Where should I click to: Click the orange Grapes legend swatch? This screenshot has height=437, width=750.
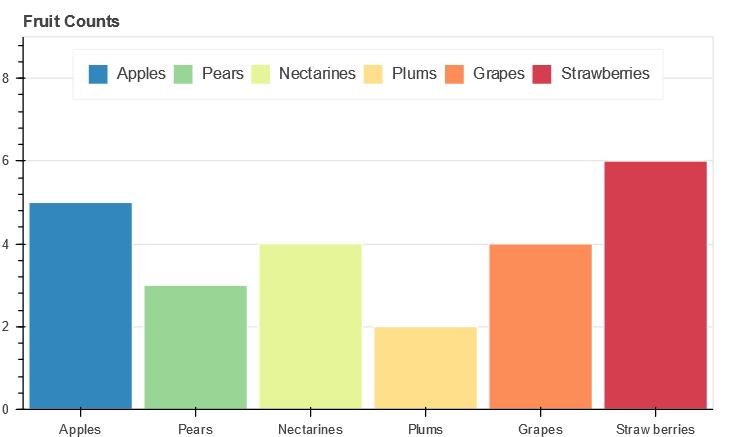click(454, 74)
